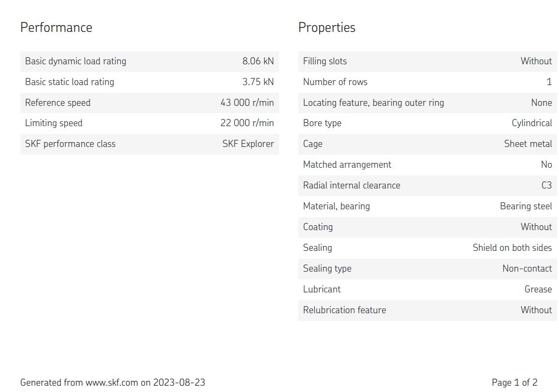Select the Basic static load rating row

point(149,82)
